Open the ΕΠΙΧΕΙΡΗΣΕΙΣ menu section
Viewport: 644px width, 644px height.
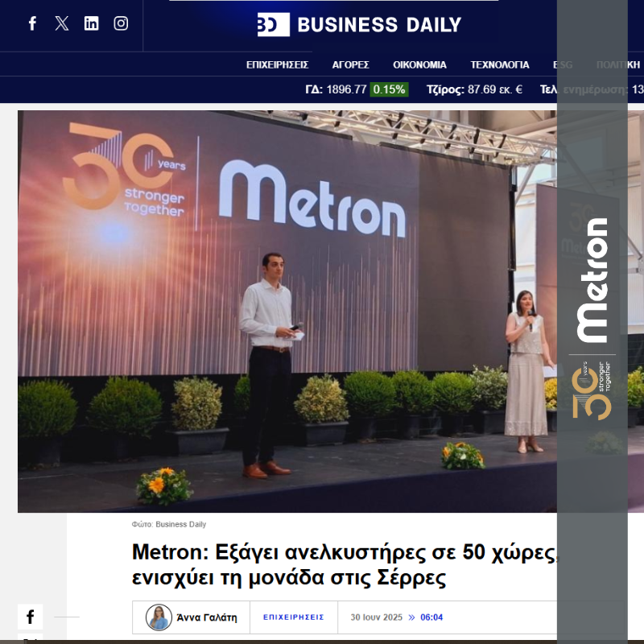tap(277, 65)
